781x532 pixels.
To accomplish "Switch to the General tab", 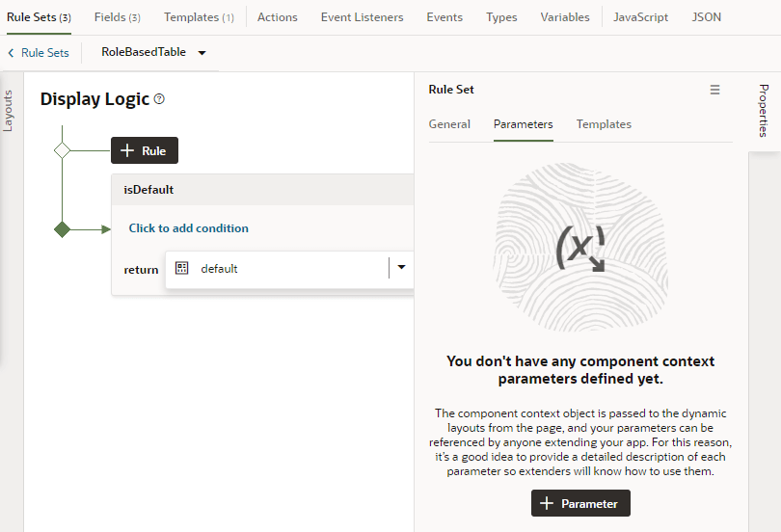I will tap(449, 124).
